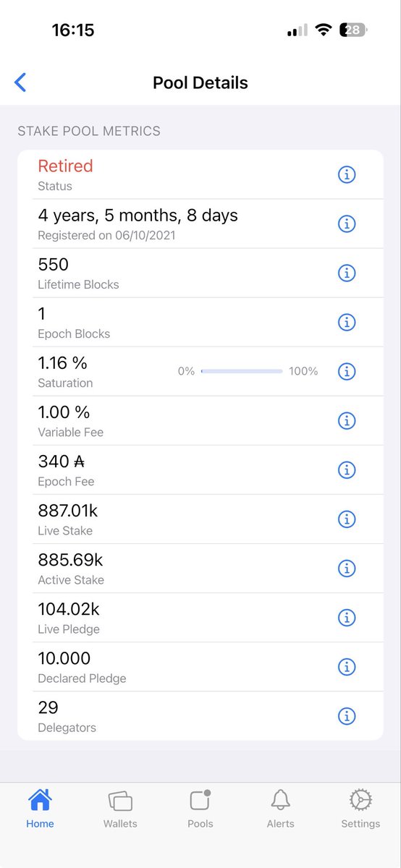Click the saturation progress bar
The image size is (401, 868).
(x=242, y=371)
